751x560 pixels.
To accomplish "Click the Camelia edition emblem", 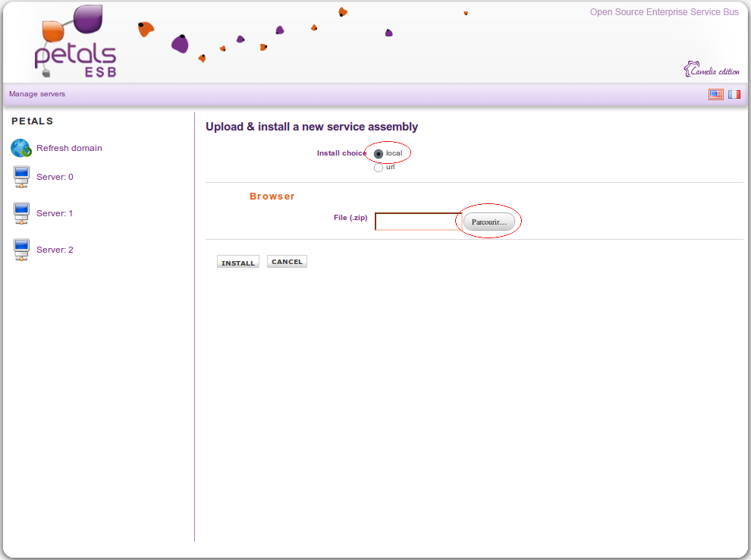I will click(711, 70).
